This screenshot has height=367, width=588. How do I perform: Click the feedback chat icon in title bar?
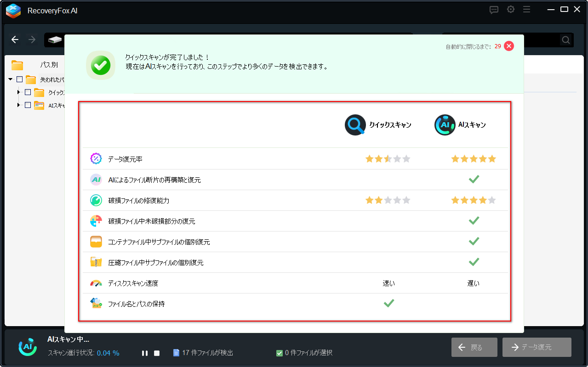[494, 10]
